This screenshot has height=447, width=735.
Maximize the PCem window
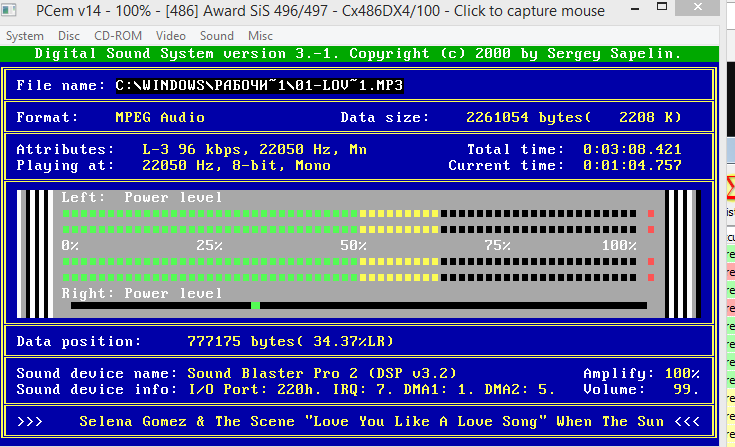tap(661, 7)
